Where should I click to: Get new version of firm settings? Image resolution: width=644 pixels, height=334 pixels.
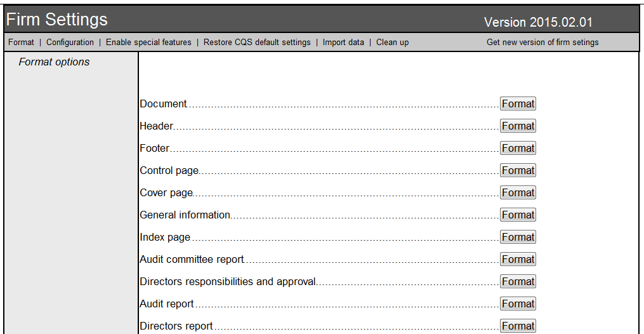(542, 43)
